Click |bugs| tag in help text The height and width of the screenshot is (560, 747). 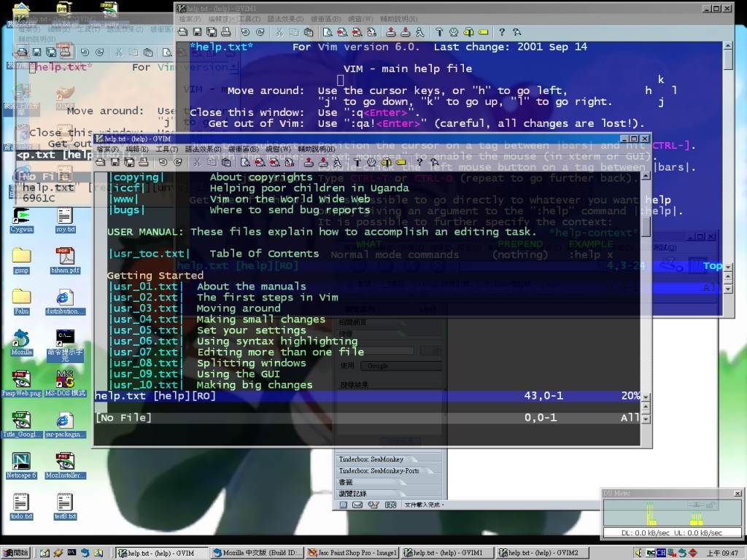(x=127, y=210)
